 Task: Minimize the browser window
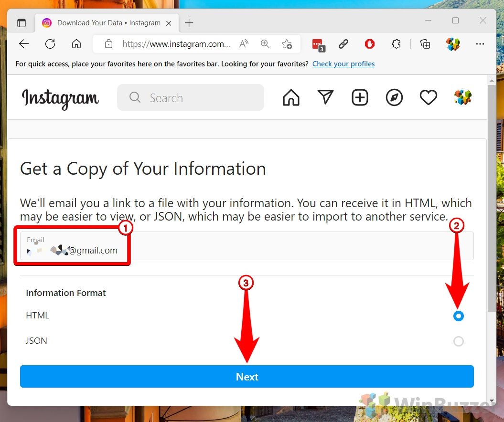(x=428, y=21)
